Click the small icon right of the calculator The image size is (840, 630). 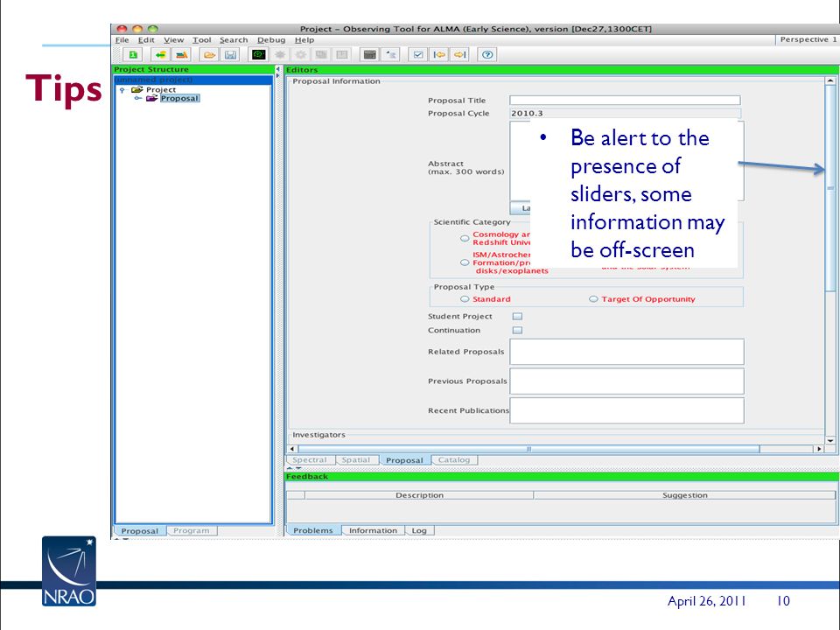point(392,54)
